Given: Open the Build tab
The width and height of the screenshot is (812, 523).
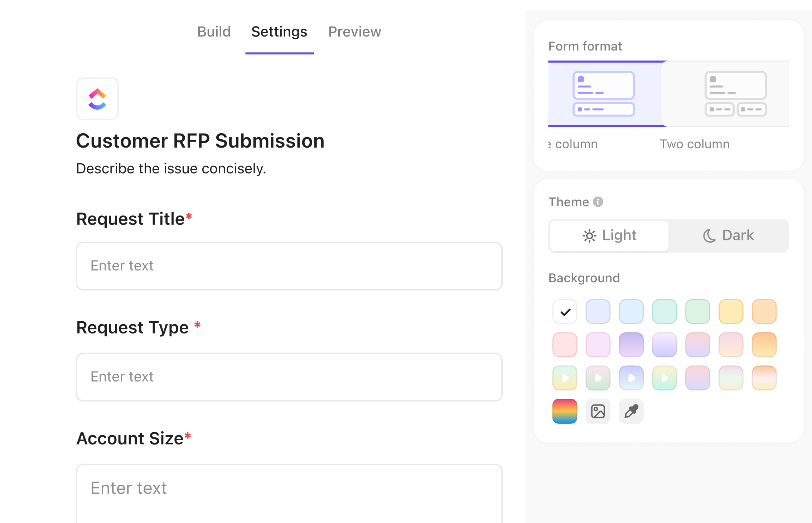Looking at the screenshot, I should coord(214,32).
